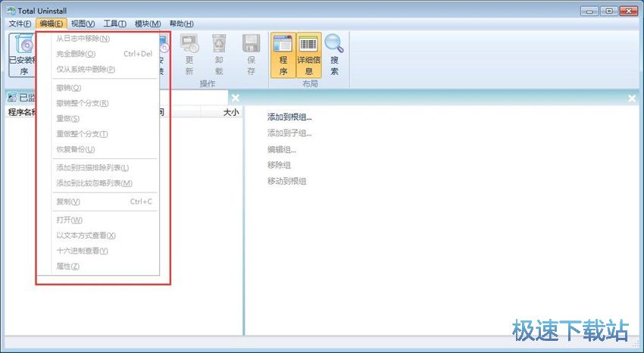Image resolution: width=644 pixels, height=353 pixels.
Task: Open the 模块(M) menu
Action: point(148,23)
